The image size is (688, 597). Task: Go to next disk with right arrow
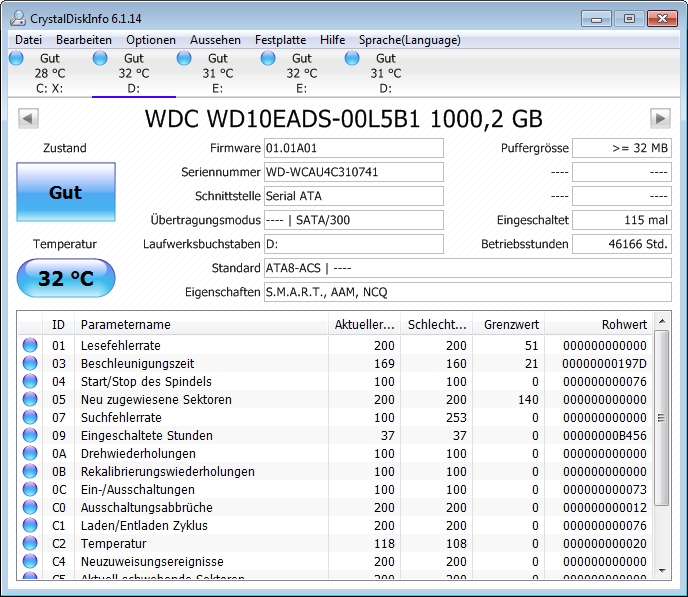(660, 118)
